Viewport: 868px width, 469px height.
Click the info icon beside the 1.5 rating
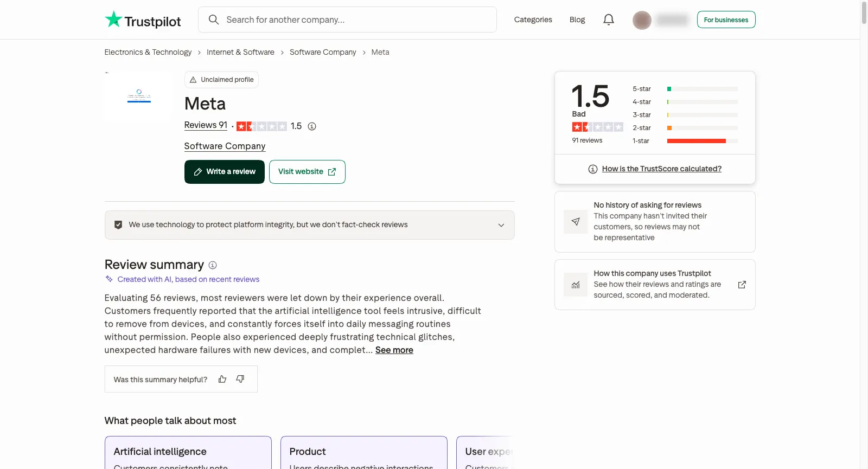tap(312, 126)
